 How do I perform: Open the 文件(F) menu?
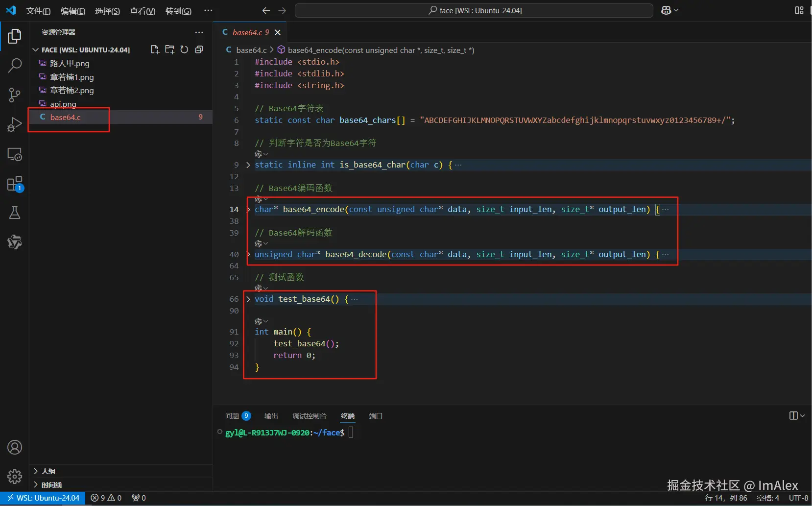pyautogui.click(x=38, y=11)
